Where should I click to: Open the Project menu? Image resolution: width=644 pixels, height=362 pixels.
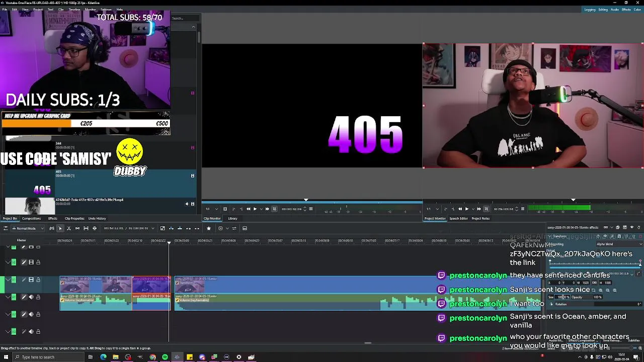(38, 10)
